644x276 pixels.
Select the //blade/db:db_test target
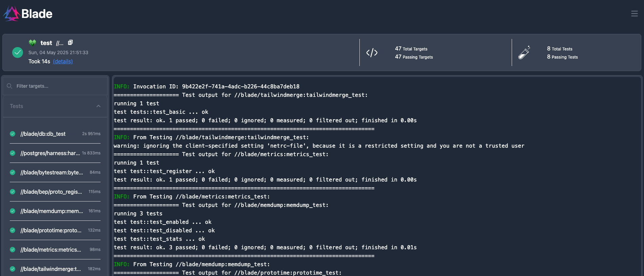click(x=43, y=134)
